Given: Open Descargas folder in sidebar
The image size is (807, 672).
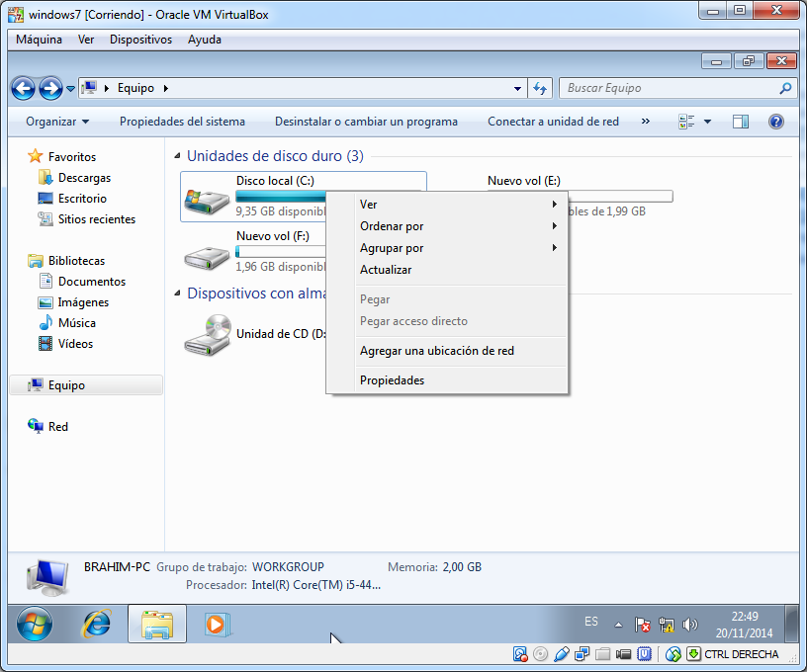Looking at the screenshot, I should point(84,178).
